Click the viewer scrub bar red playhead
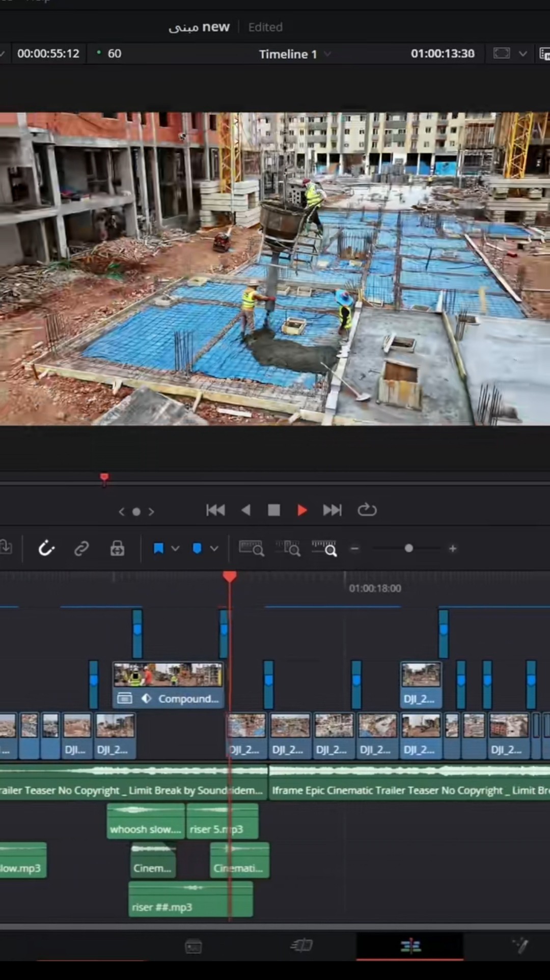The height and width of the screenshot is (980, 550). coord(104,478)
